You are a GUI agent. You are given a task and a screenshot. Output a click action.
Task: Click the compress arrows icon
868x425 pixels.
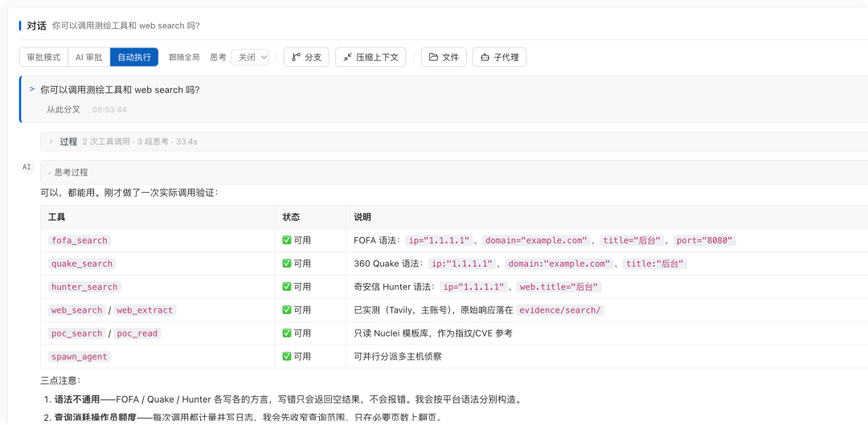coord(347,57)
